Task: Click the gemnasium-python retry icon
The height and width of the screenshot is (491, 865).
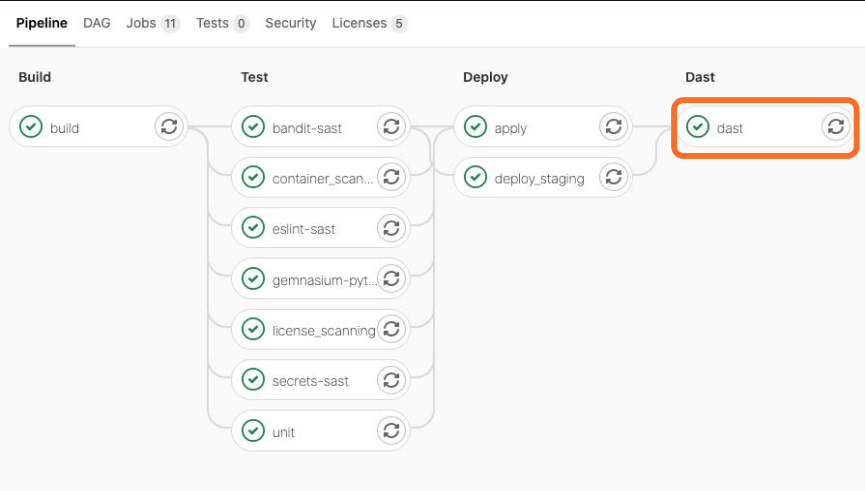Action: [x=391, y=279]
